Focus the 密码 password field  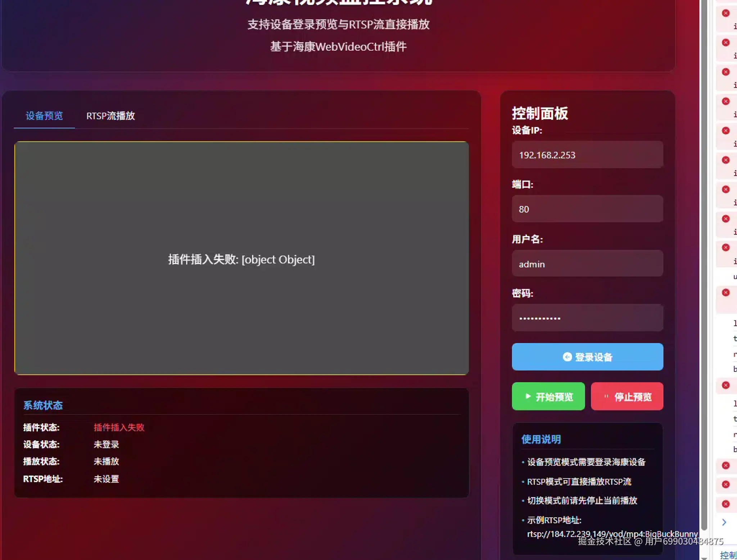tap(587, 318)
